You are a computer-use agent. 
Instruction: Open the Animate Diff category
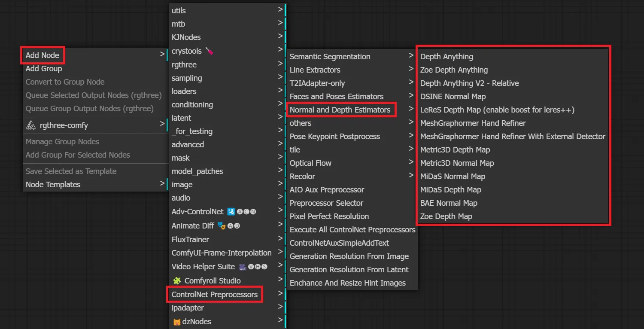228,225
